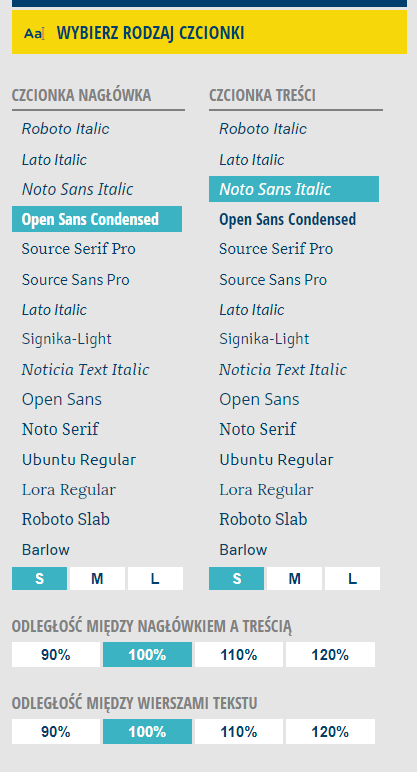The image size is (417, 772).
Task: Set content font size to L
Action: coord(353,579)
